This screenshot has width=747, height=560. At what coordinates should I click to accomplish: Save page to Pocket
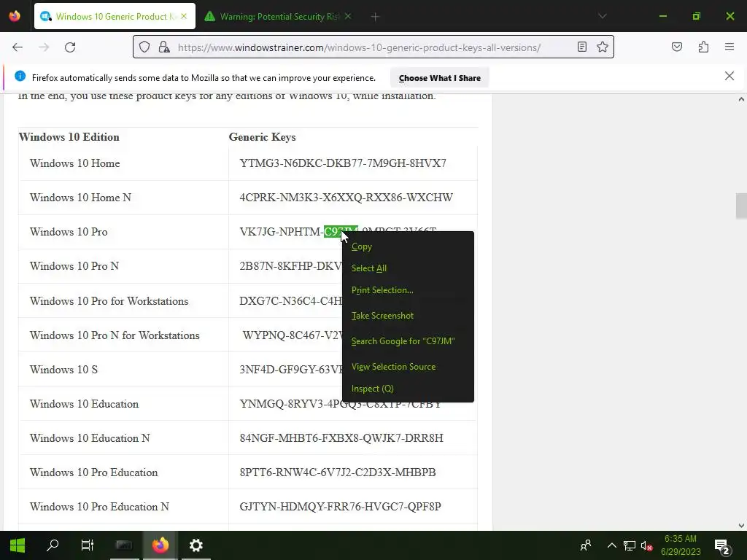pyautogui.click(x=676, y=47)
